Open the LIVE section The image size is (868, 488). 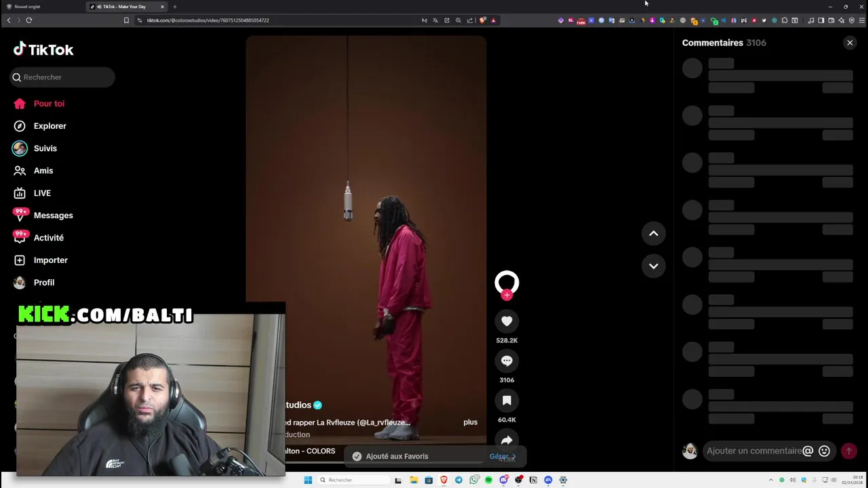pyautogui.click(x=33, y=193)
